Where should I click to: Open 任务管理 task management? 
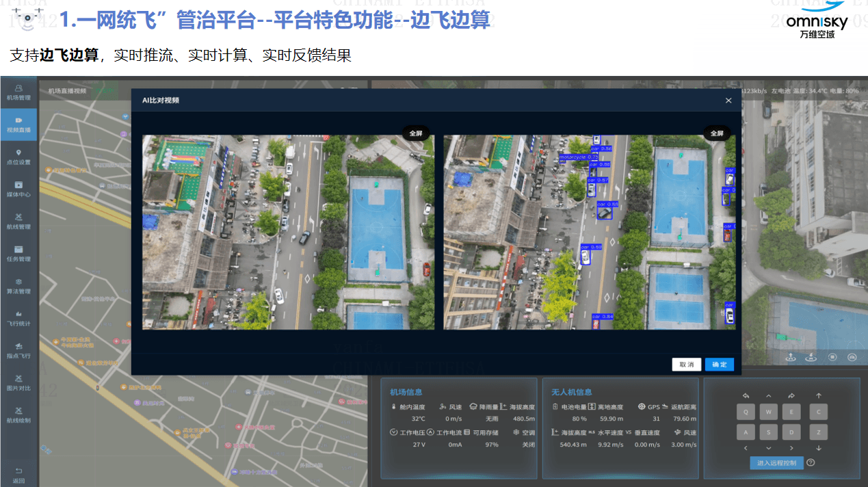click(x=18, y=254)
